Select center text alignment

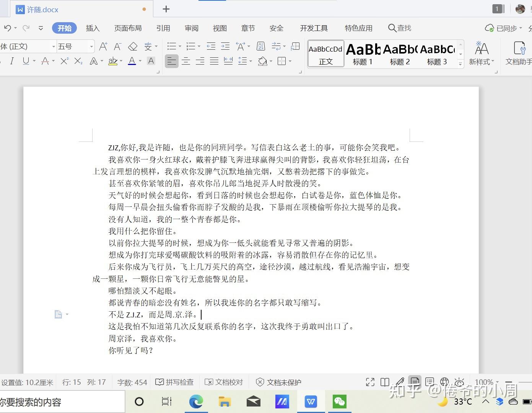[x=186, y=61]
